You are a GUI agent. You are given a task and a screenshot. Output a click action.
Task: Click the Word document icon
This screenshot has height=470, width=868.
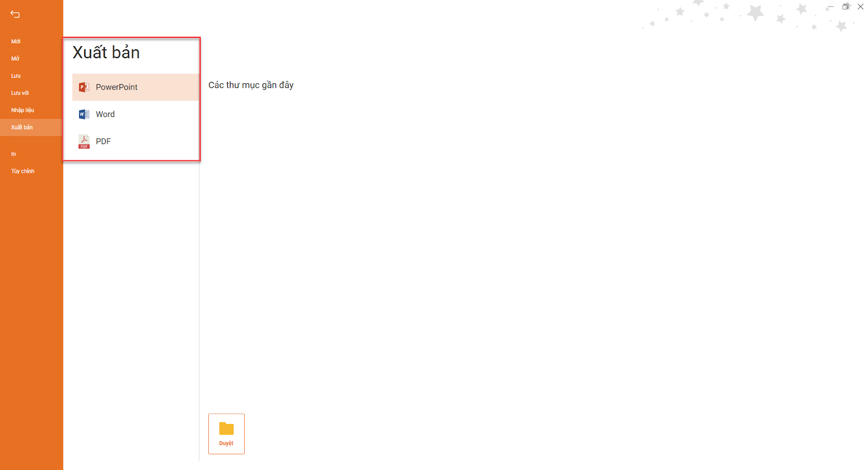[x=84, y=114]
